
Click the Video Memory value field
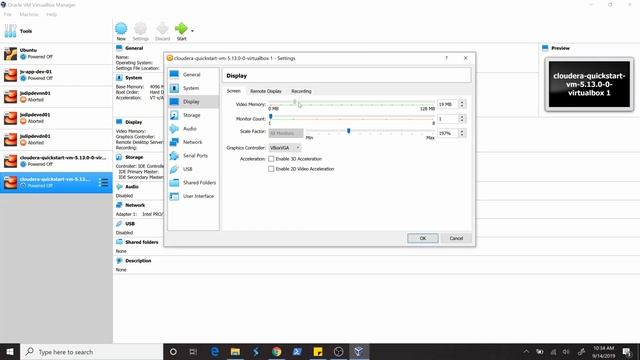(x=447, y=104)
